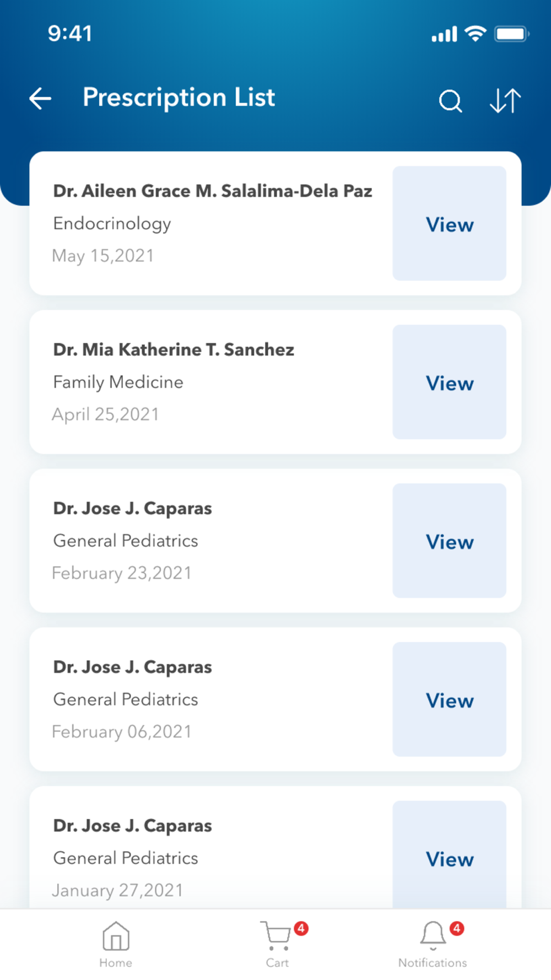This screenshot has height=980, width=551.
Task: Tap the sort order arrows icon
Action: (505, 101)
